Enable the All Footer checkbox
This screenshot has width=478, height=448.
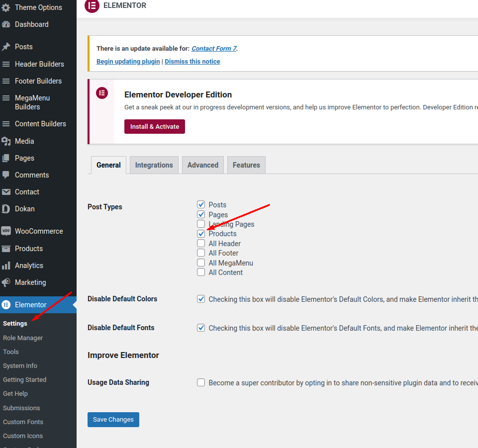(x=201, y=253)
